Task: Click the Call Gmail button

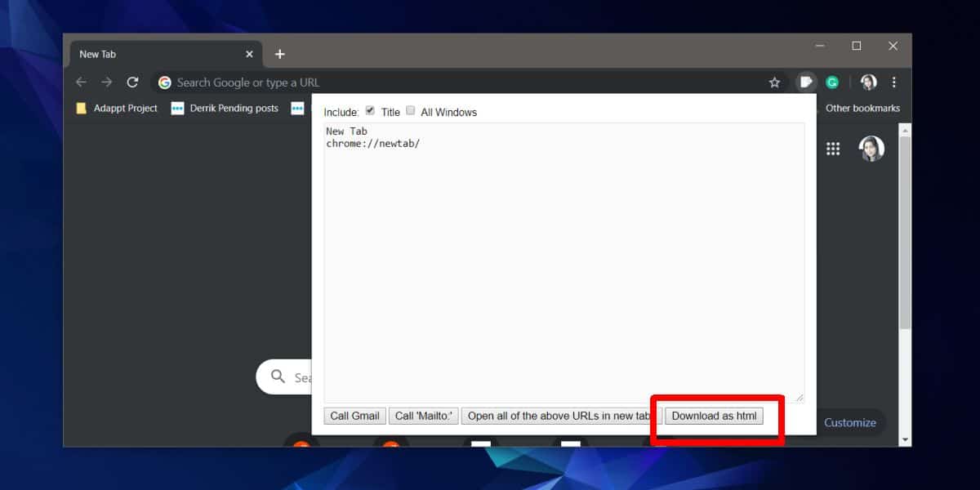Action: (354, 416)
